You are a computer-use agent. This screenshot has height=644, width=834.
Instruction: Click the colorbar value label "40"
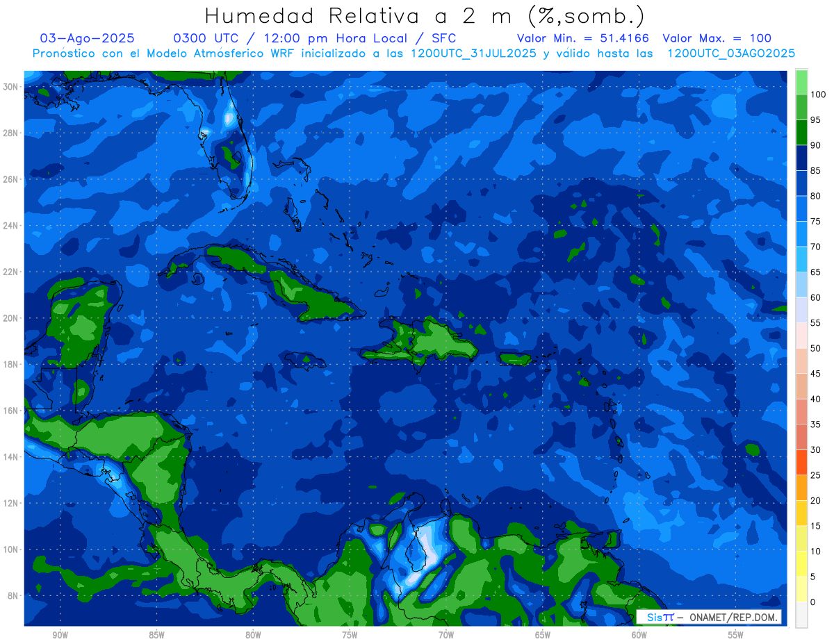coord(815,399)
